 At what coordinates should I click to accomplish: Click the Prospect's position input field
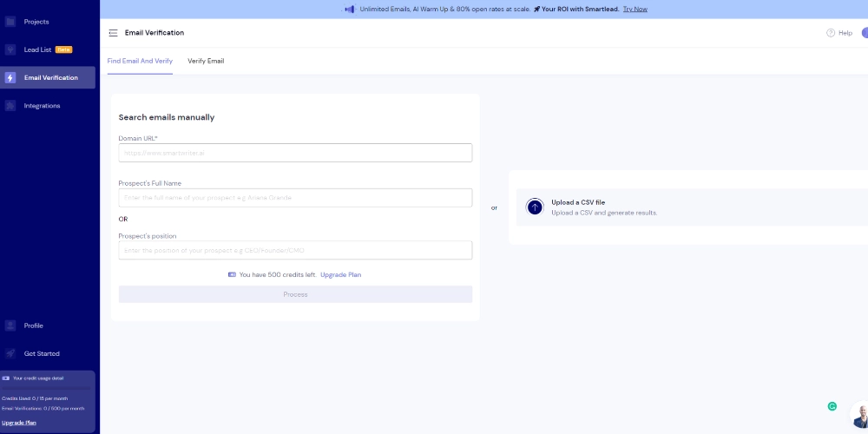click(295, 250)
